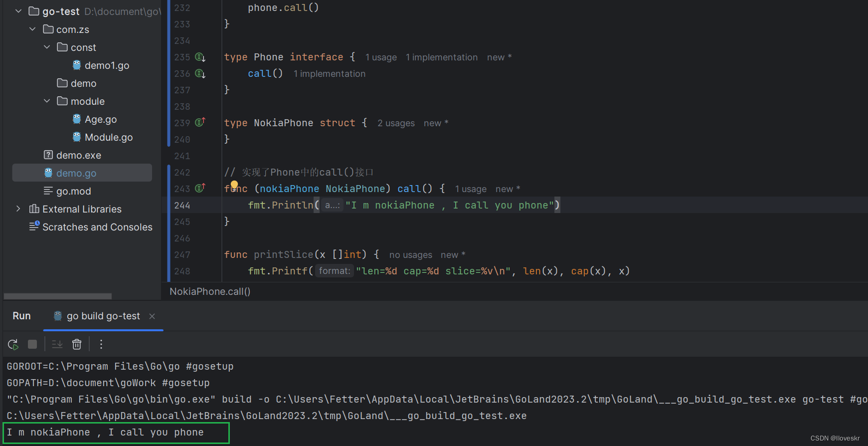Close the go build go-test tab
This screenshot has width=868, height=446.
pos(152,316)
